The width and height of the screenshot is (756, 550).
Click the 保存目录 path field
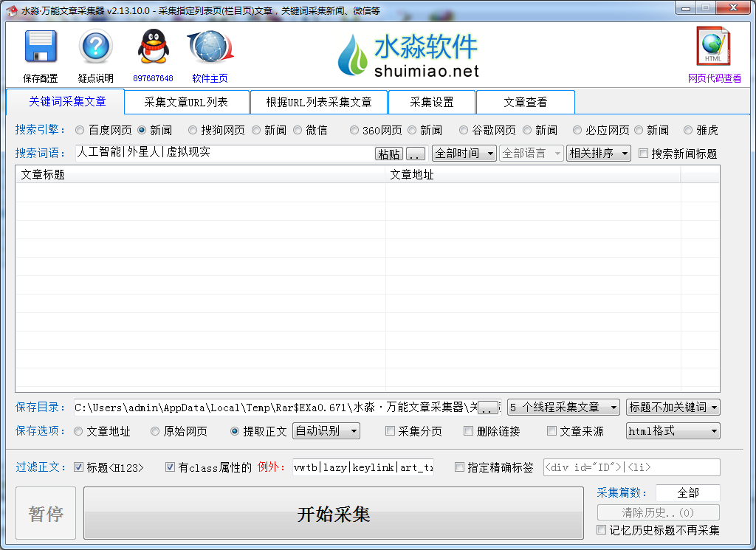tap(275, 408)
